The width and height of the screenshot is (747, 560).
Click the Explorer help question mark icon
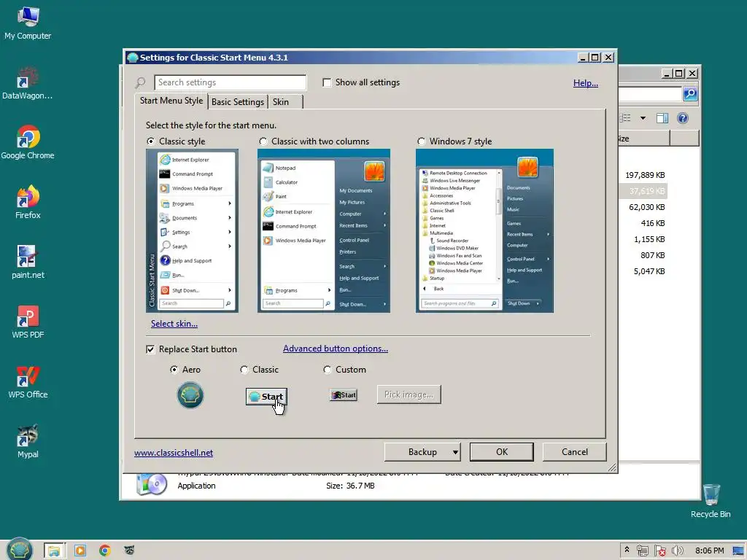[683, 118]
